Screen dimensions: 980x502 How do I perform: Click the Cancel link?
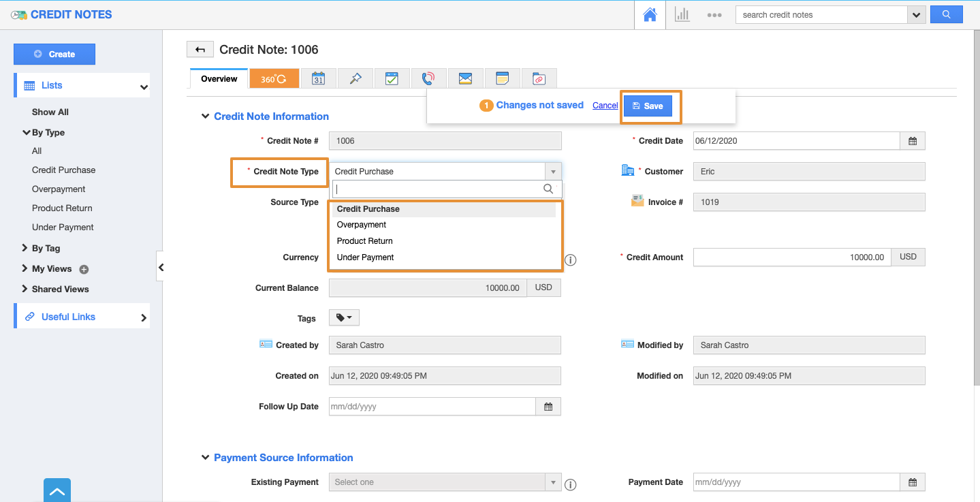point(605,106)
